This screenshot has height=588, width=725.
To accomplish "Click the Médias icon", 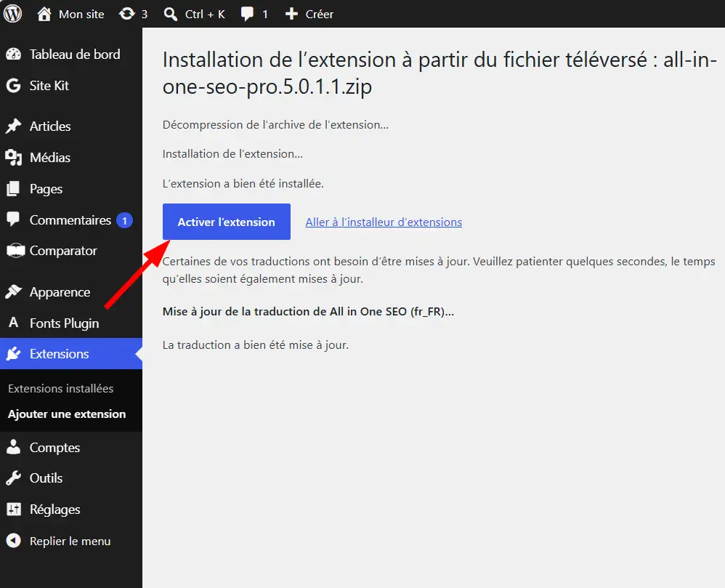I will click(x=13, y=157).
